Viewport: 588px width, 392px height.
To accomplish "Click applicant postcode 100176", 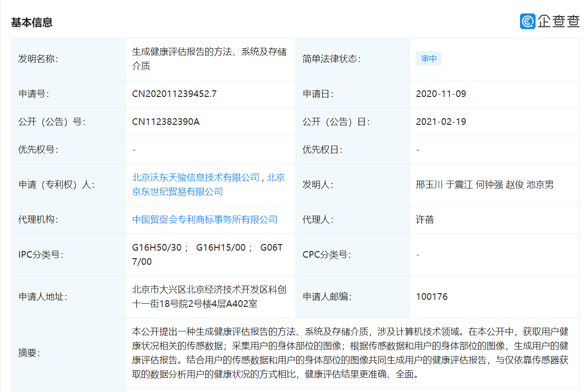I will coord(432,297).
